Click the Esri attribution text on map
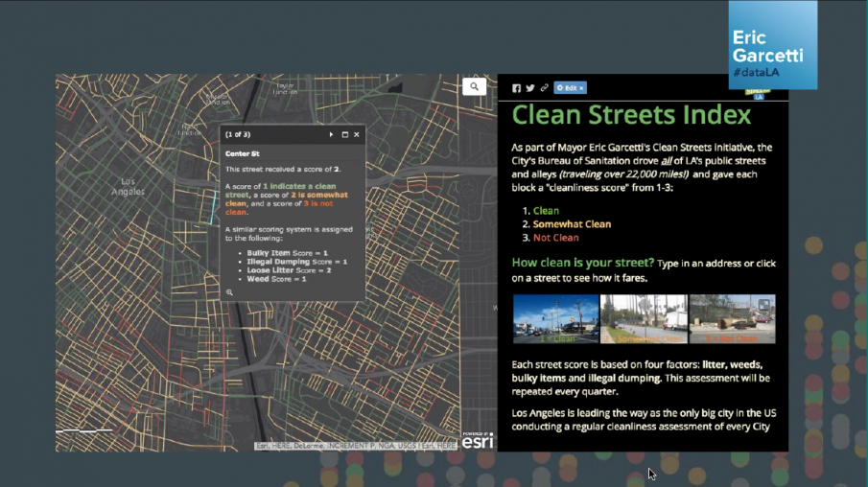The width and height of the screenshot is (868, 487). [x=356, y=446]
